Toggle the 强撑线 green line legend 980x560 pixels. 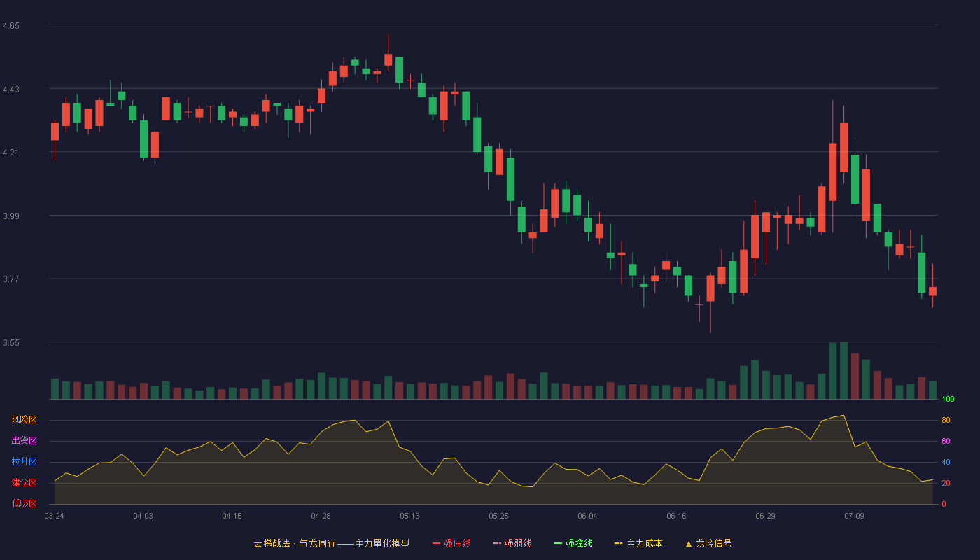tap(573, 543)
